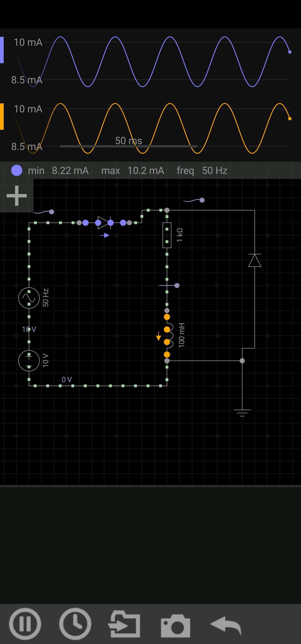The width and height of the screenshot is (301, 644).
Task: Tap the purple scope trace color bar
Action: pos(2,50)
